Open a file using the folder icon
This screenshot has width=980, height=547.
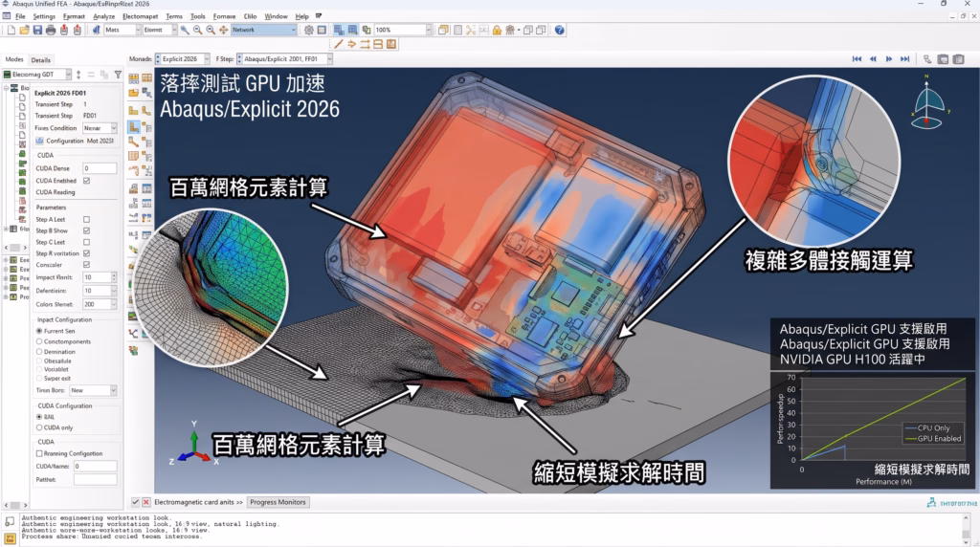[x=24, y=30]
